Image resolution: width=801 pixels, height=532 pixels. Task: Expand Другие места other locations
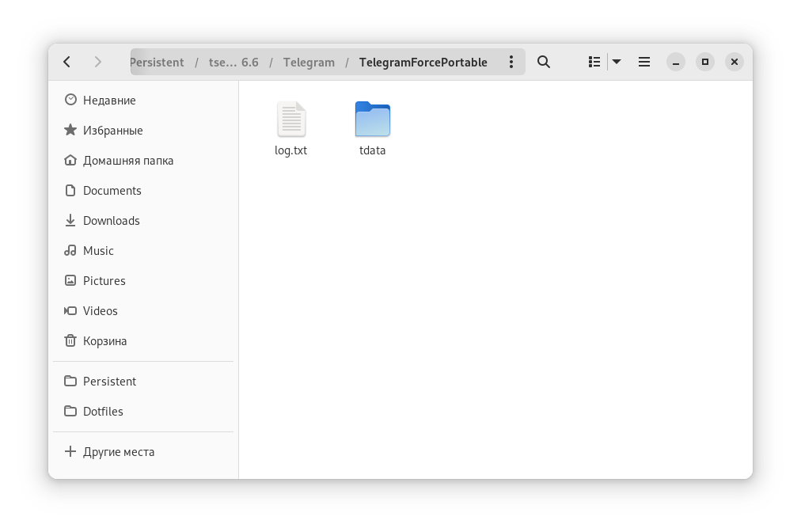tap(118, 452)
